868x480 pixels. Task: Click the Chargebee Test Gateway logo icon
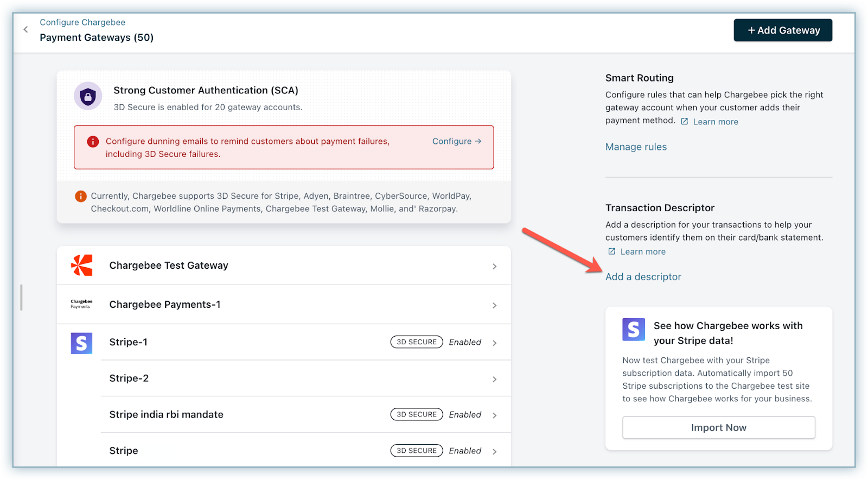coord(82,266)
